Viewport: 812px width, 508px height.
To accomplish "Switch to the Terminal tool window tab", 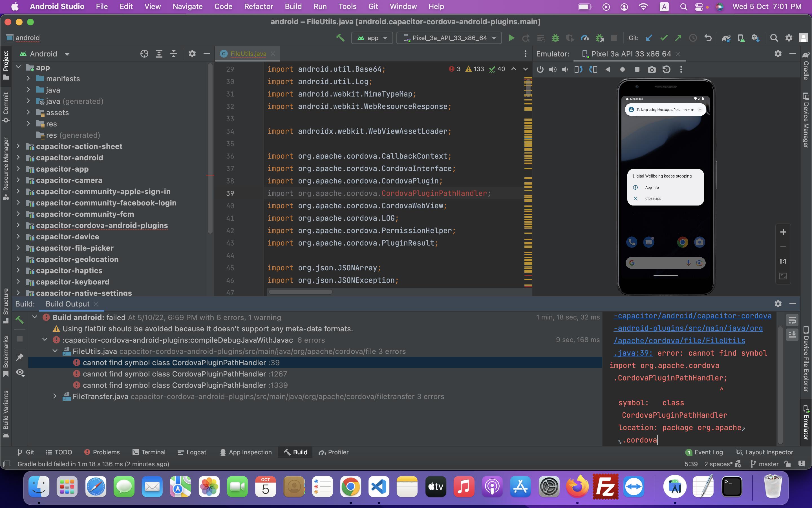I will 149,452.
